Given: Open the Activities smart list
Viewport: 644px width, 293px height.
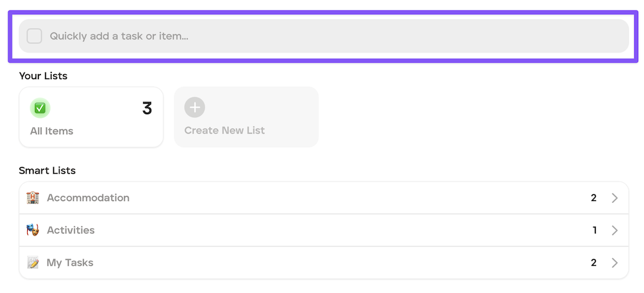Looking at the screenshot, I should click(324, 230).
